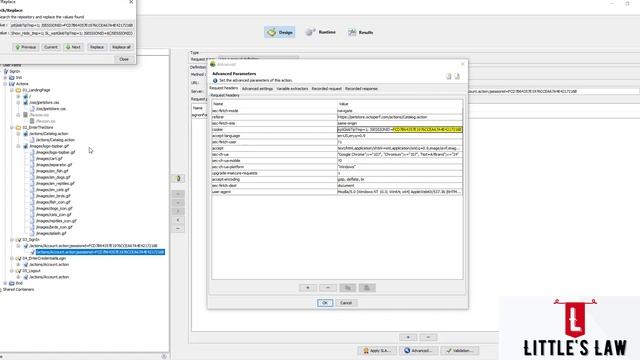This screenshot has height=360, width=640.
Task: Select highlighted Account.action request in tree
Action: click(100, 252)
